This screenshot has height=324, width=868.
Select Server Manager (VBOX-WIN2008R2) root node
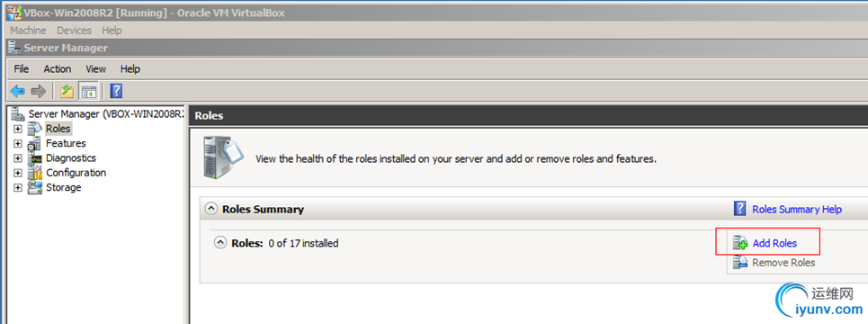click(106, 114)
